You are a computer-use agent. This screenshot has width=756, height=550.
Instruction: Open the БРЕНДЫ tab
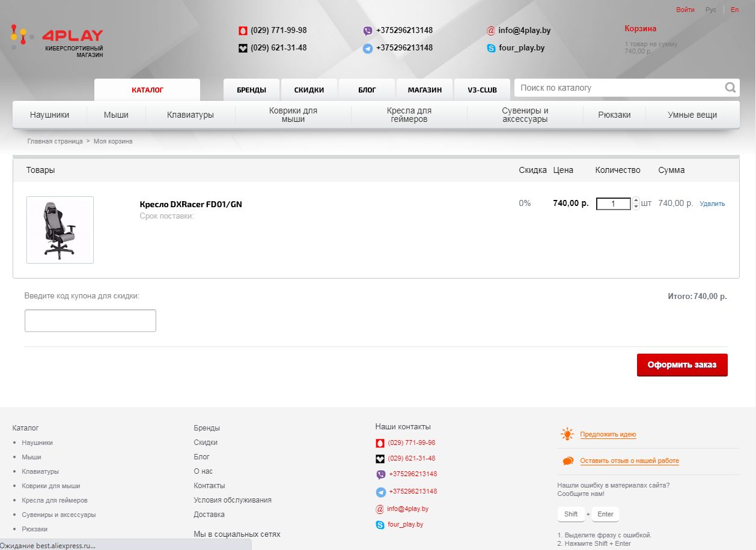click(251, 90)
